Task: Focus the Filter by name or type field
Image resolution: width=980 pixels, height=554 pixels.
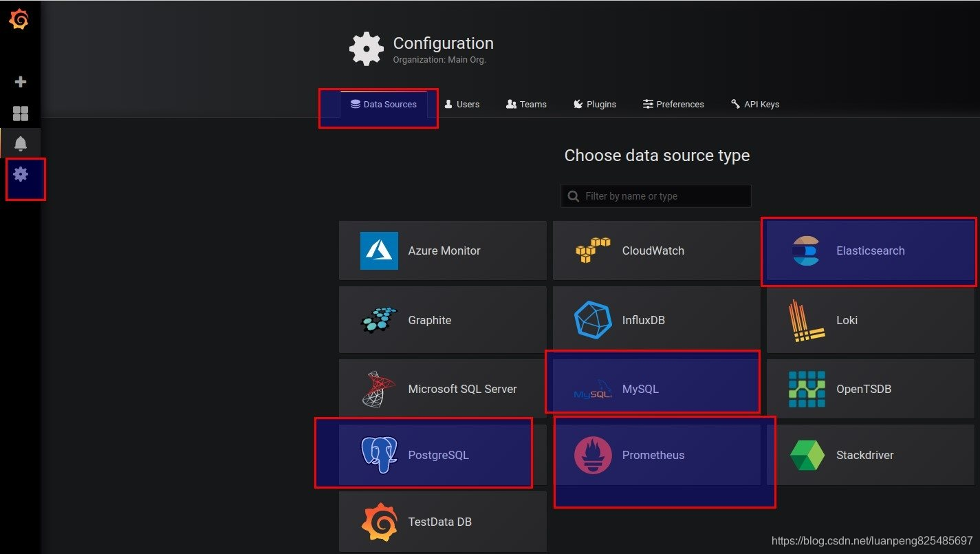Action: point(656,196)
